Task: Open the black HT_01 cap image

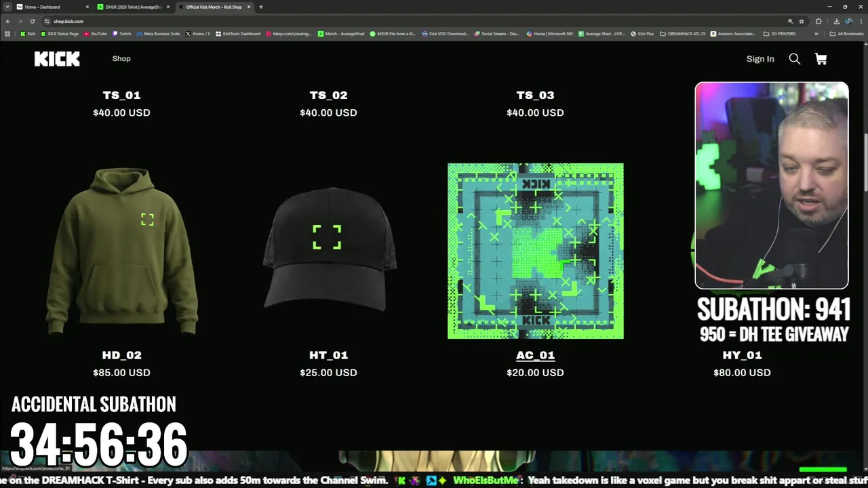Action: click(329, 249)
